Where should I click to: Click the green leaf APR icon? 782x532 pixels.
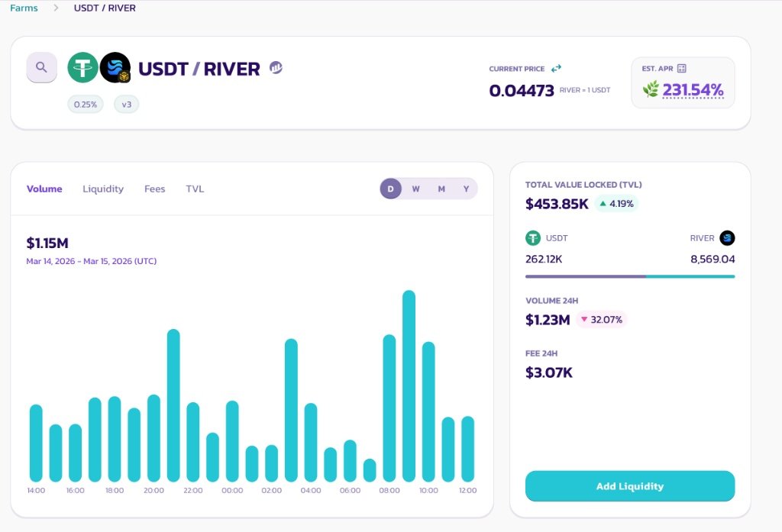coord(651,90)
